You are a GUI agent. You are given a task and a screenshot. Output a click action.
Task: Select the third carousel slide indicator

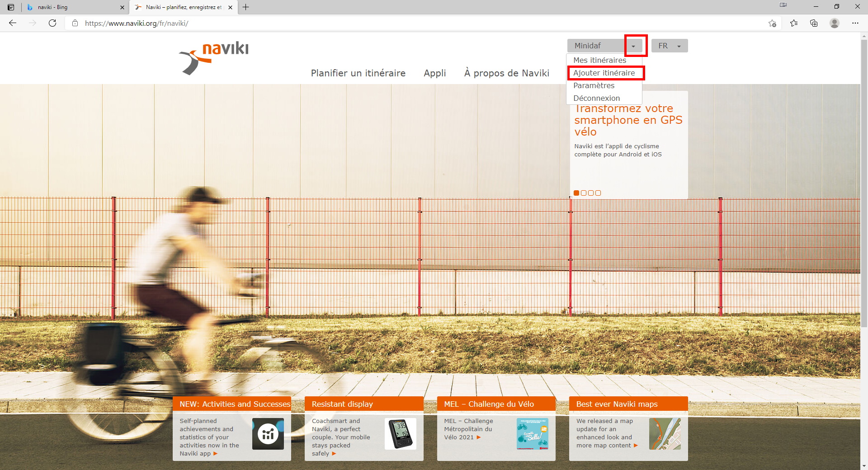click(x=591, y=193)
